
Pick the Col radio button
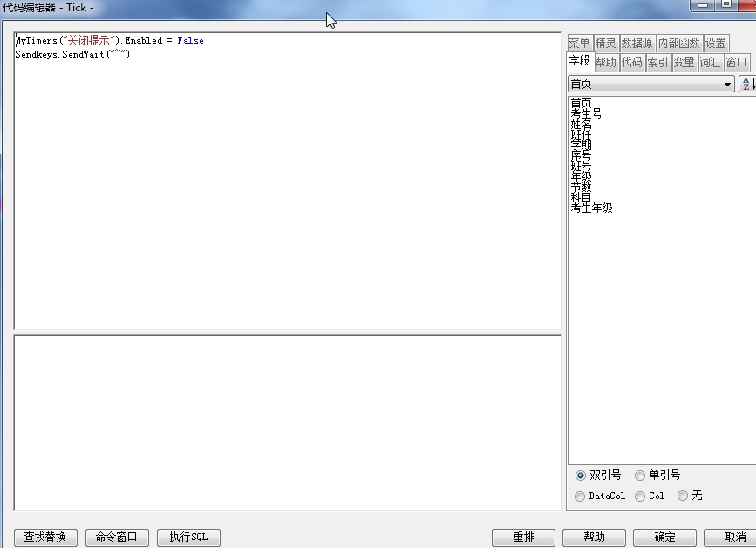click(640, 496)
